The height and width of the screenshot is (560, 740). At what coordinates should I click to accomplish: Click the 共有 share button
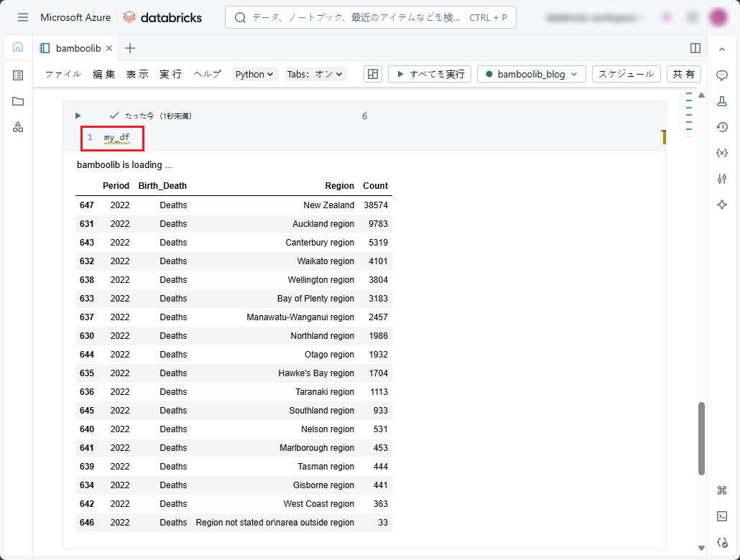tap(684, 74)
